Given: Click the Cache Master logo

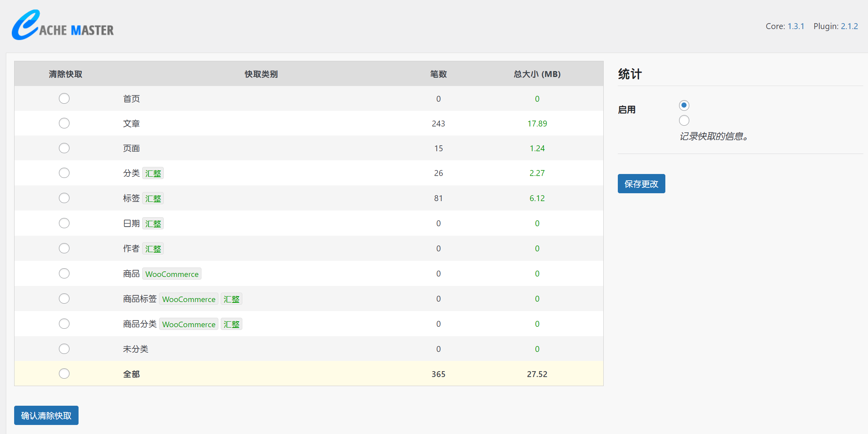Looking at the screenshot, I should point(63,25).
